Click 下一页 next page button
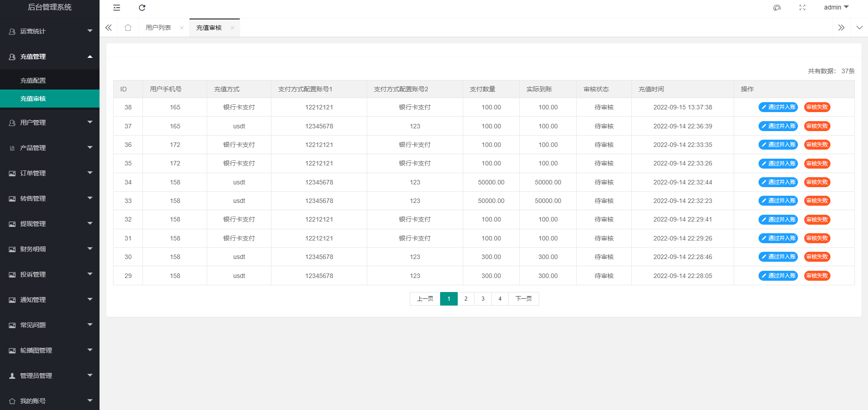 (x=524, y=299)
